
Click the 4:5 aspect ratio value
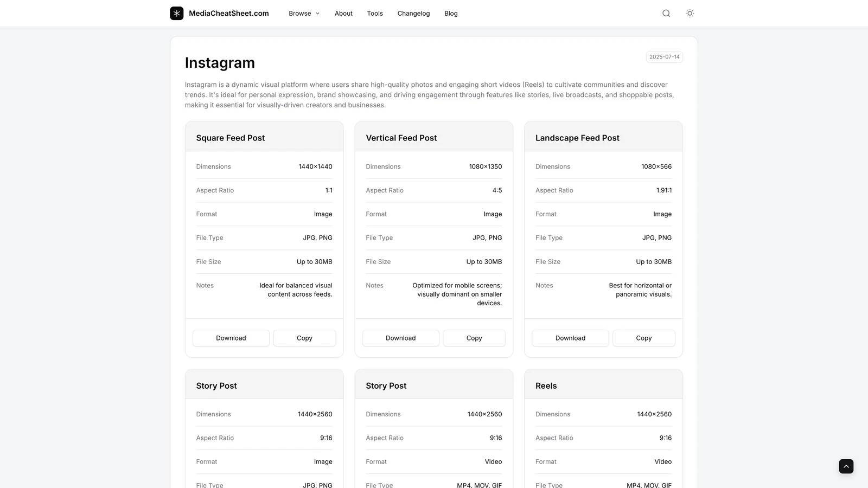coord(497,190)
